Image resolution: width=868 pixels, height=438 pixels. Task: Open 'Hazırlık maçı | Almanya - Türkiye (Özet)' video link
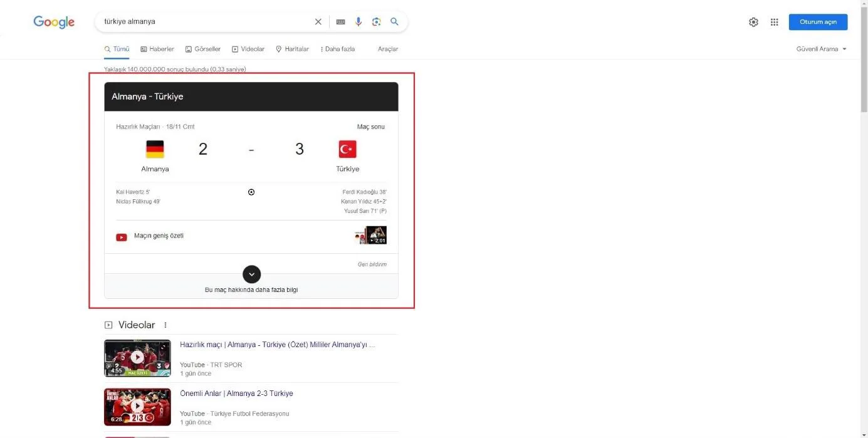[x=278, y=345]
